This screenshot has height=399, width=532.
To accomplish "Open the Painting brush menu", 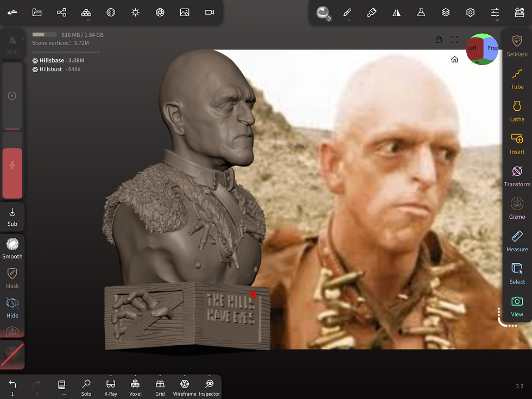I will [x=372, y=12].
